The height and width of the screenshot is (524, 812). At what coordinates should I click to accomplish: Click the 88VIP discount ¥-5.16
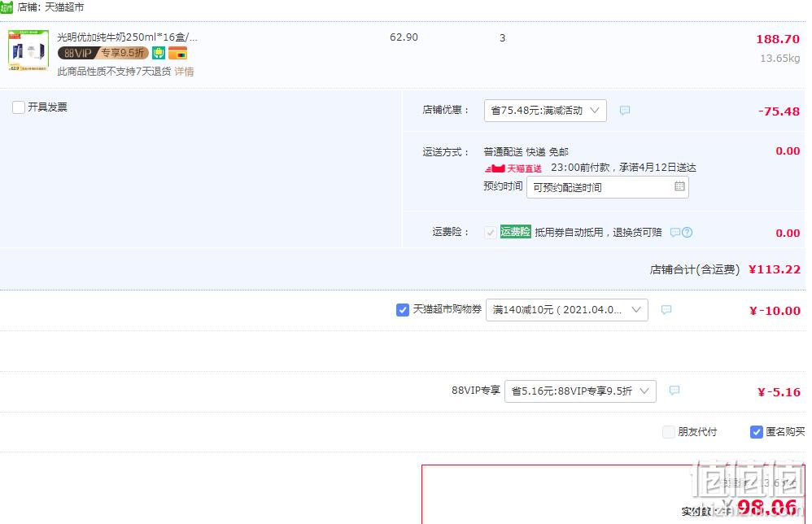[x=779, y=392]
